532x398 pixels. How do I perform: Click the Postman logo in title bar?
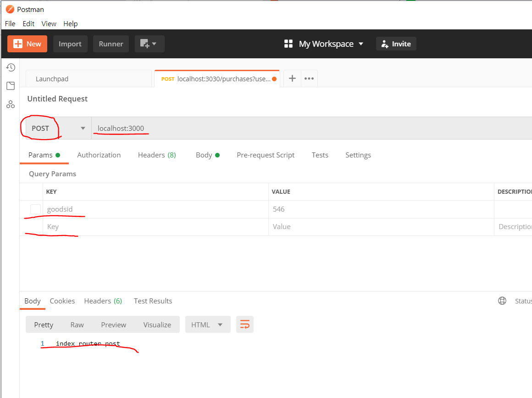click(x=10, y=9)
